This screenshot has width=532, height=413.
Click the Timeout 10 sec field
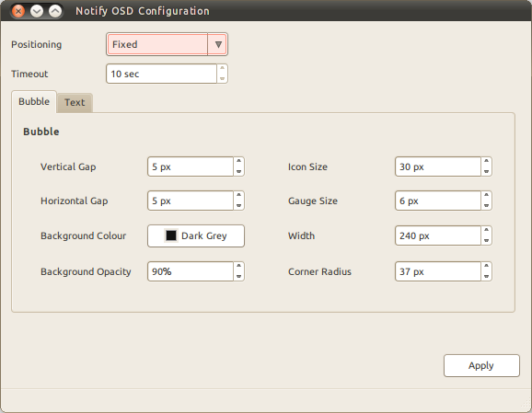tap(162, 74)
